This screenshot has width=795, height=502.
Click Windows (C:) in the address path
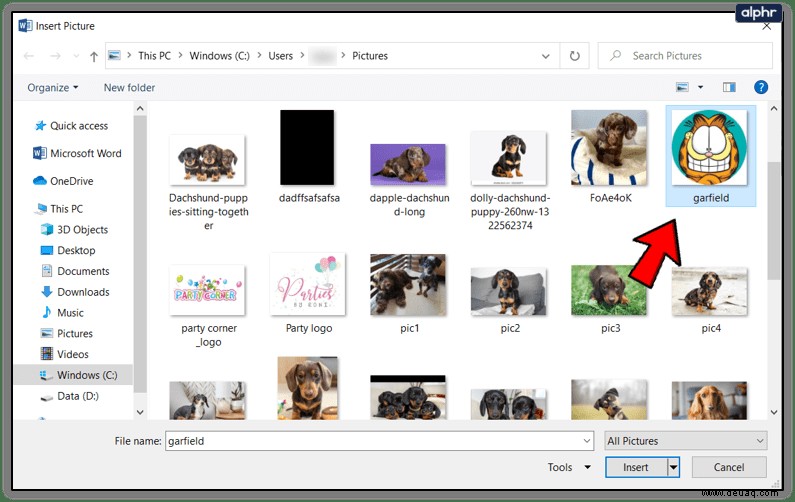coord(220,56)
